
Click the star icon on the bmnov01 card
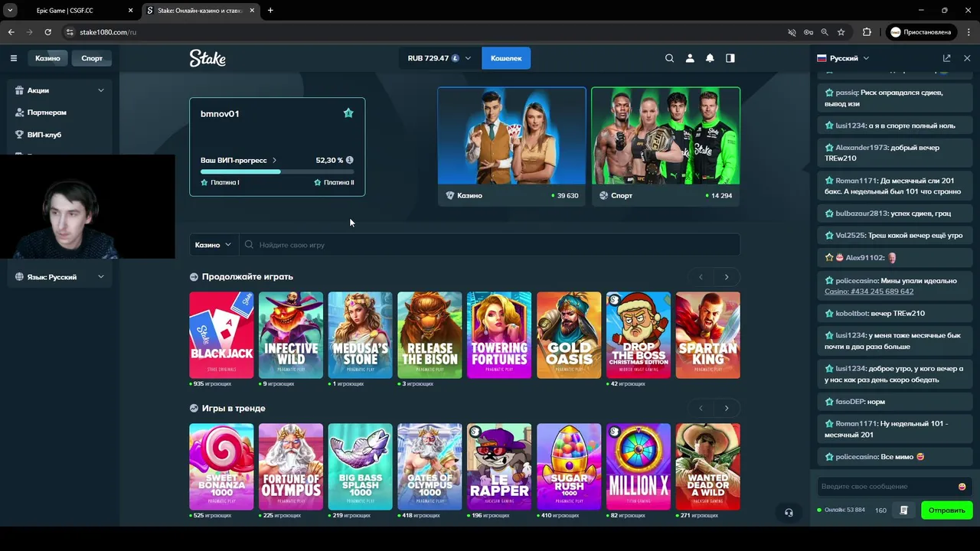(348, 113)
